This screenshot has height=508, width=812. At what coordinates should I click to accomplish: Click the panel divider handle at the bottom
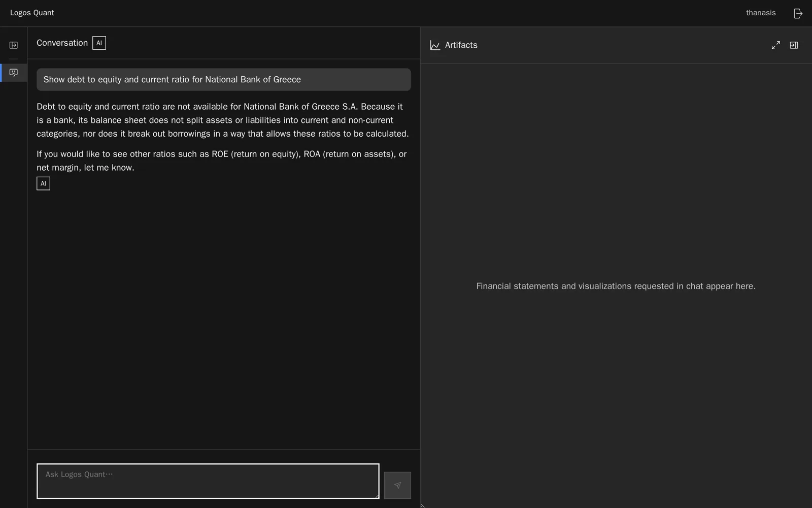(x=422, y=505)
